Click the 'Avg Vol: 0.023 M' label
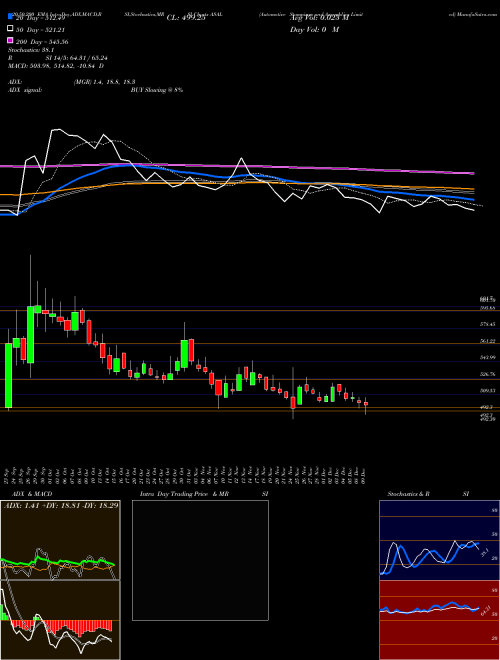This screenshot has height=660, width=500. click(319, 18)
